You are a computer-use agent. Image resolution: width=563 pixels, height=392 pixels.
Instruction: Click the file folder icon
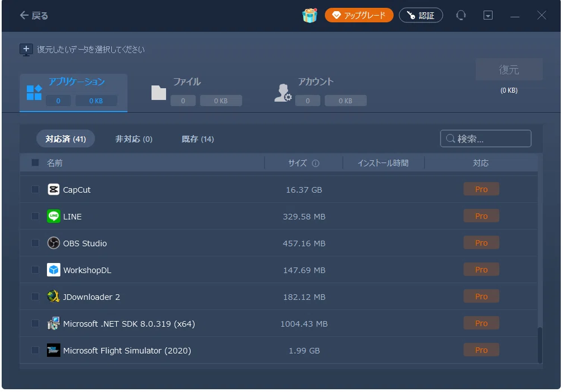(159, 93)
